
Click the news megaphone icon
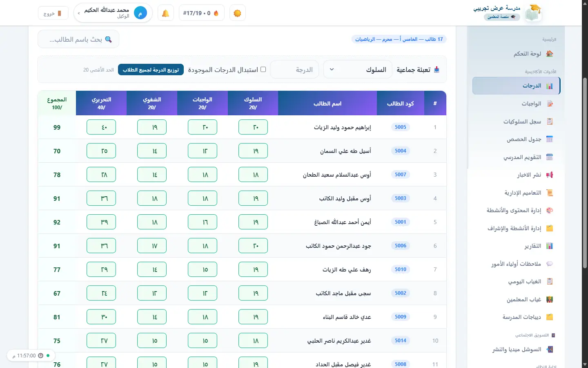[x=550, y=175]
